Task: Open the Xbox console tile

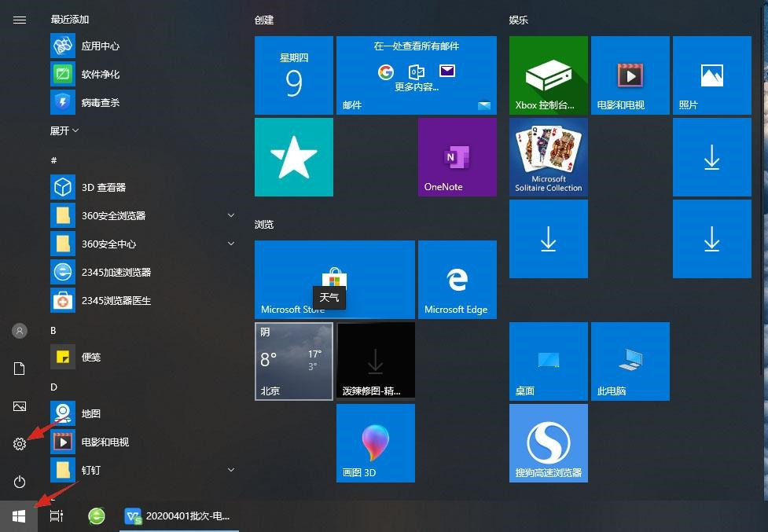Action: tap(548, 75)
